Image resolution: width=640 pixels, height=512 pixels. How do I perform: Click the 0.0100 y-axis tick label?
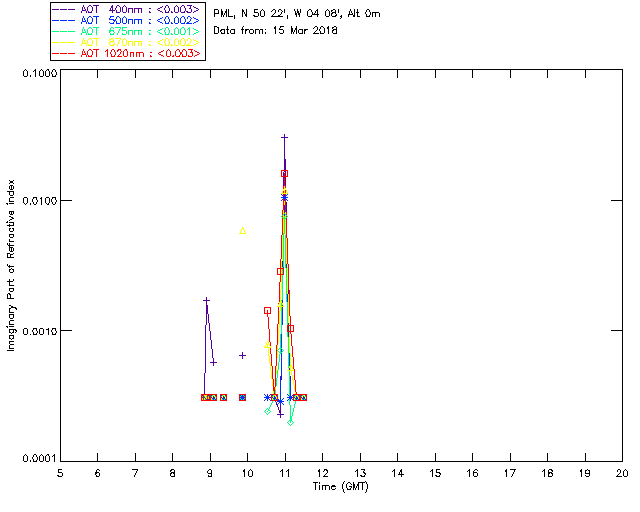click(39, 201)
